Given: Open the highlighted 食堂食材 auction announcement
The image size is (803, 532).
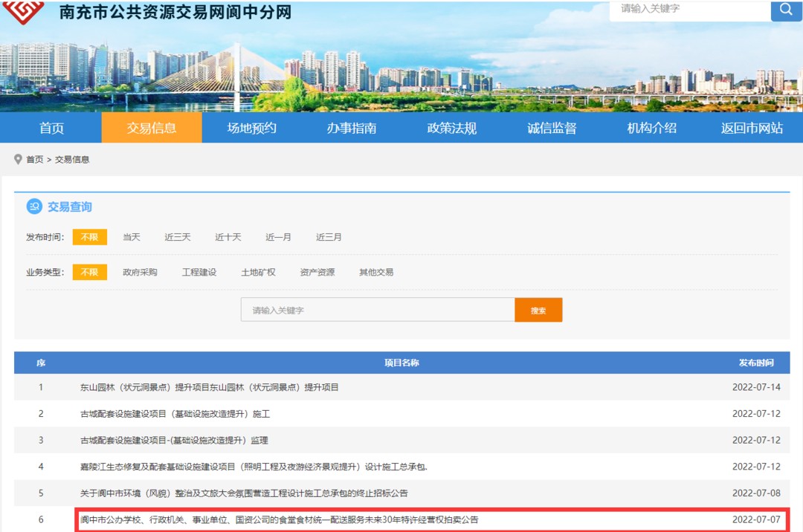Looking at the screenshot, I should (279, 519).
